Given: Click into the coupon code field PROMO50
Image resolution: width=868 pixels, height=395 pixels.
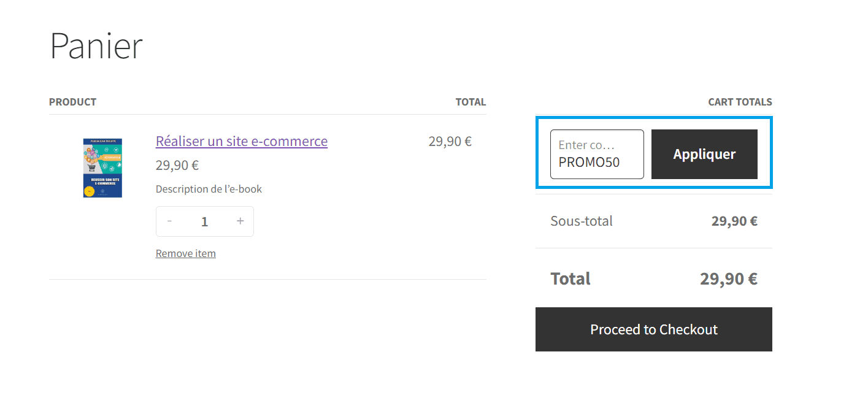Looking at the screenshot, I should 597,155.
